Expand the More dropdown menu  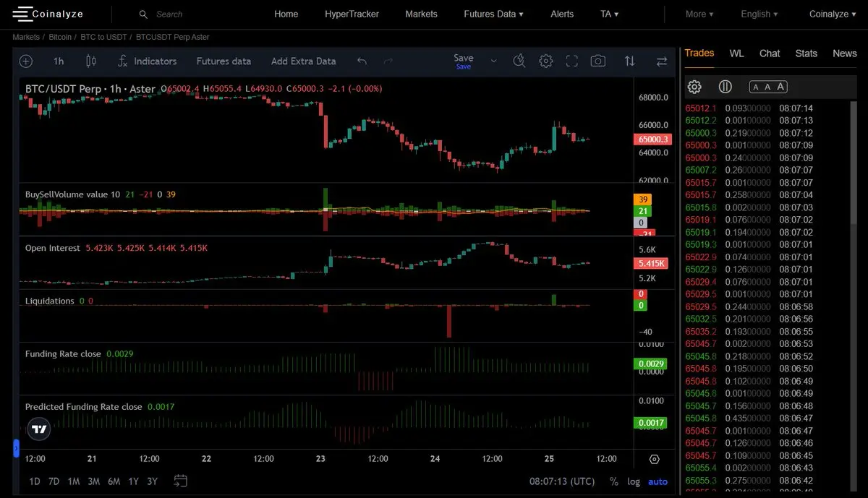click(x=699, y=14)
